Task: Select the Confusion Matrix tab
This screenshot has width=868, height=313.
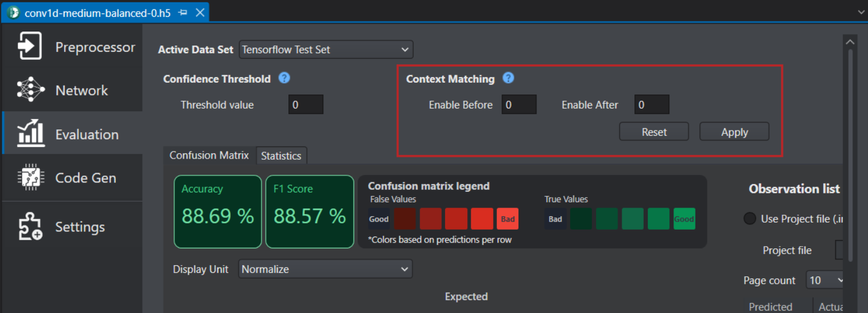Action: click(209, 155)
